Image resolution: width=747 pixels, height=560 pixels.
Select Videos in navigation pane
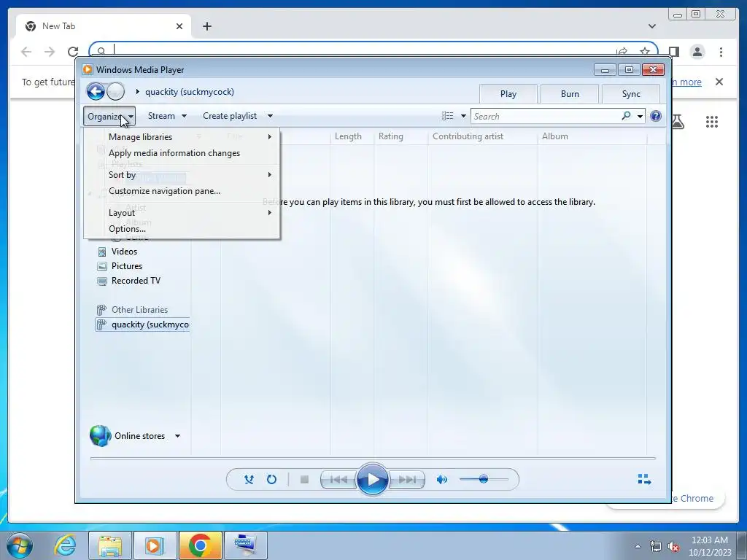pyautogui.click(x=124, y=252)
